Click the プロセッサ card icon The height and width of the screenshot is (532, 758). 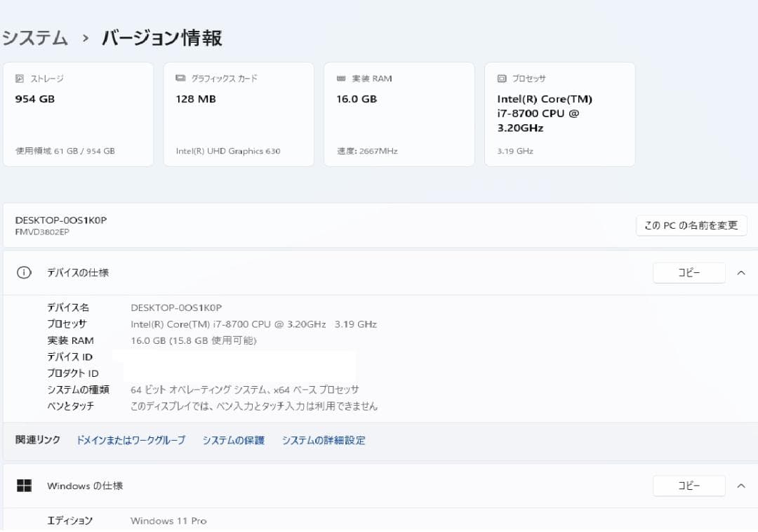tap(502, 79)
